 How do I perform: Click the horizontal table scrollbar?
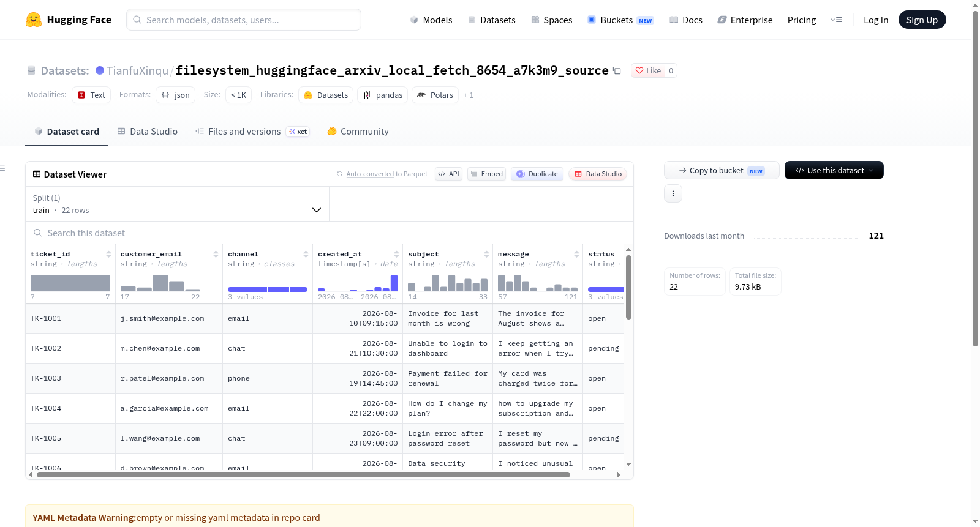(303, 474)
